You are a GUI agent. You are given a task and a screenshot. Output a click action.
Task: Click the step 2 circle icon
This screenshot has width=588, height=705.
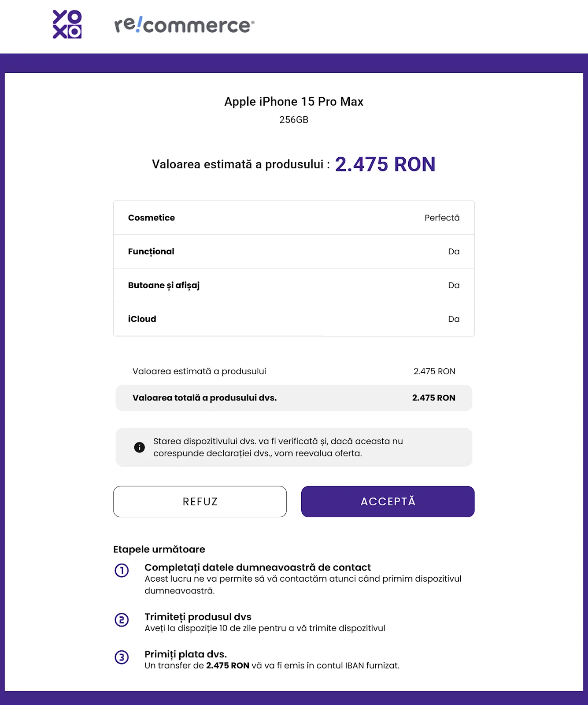click(x=122, y=620)
